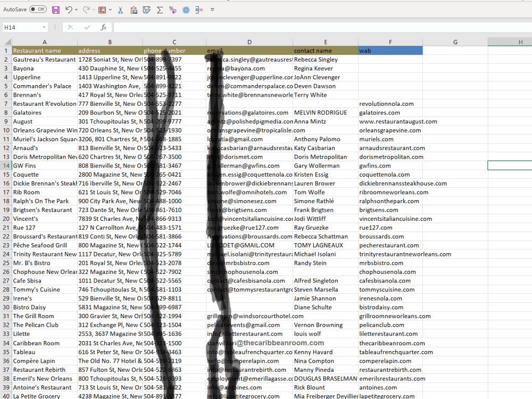Screen dimensions: 532x399
Task: Click cell 'GW Fins'
Action: (x=45, y=165)
